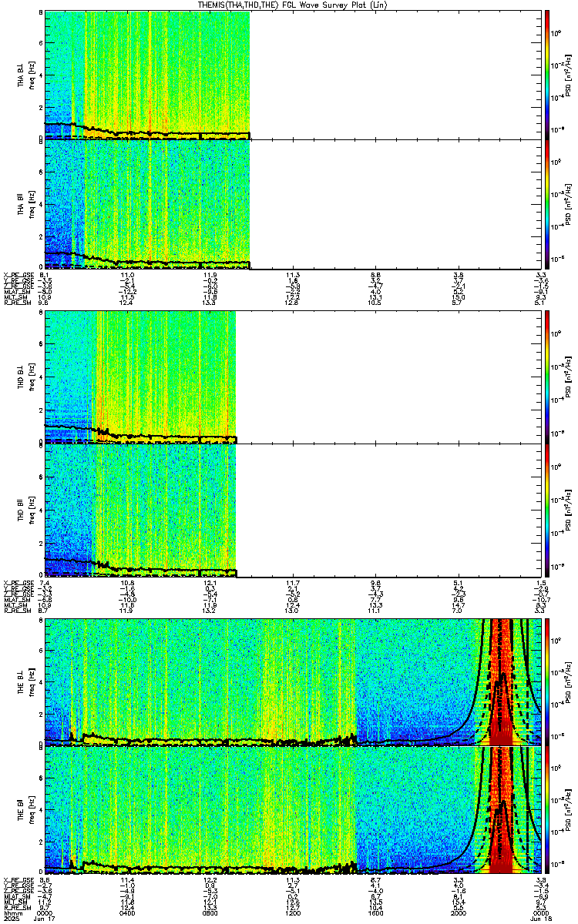Viewport: 578px width, 924px height.
Task: Click the PSD color bar beside THE B-parallel
Action: click(x=547, y=810)
